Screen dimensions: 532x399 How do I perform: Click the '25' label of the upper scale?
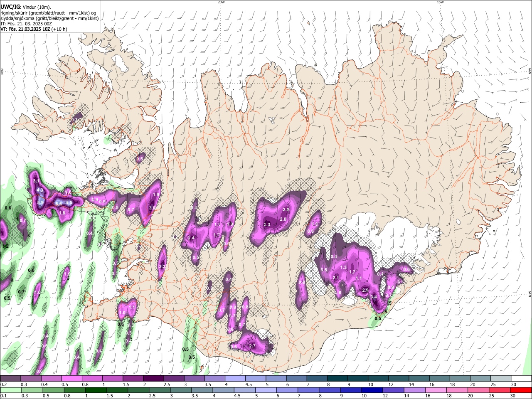493,384
